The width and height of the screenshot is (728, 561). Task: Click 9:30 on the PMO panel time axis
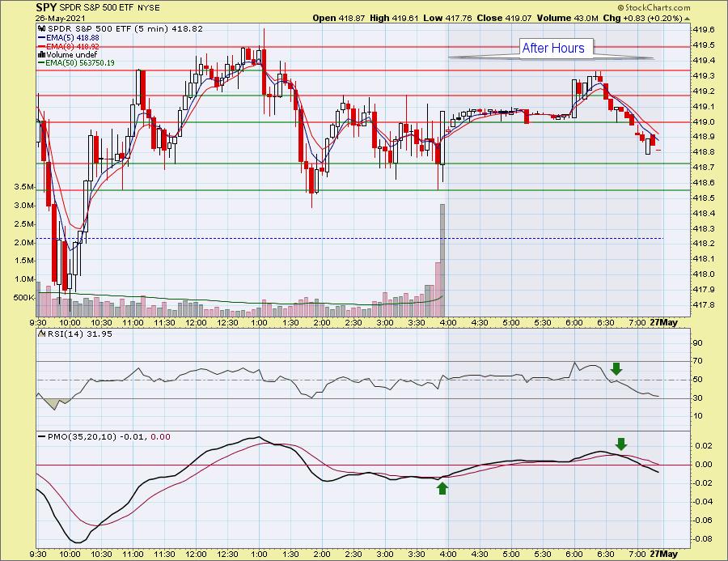point(37,554)
